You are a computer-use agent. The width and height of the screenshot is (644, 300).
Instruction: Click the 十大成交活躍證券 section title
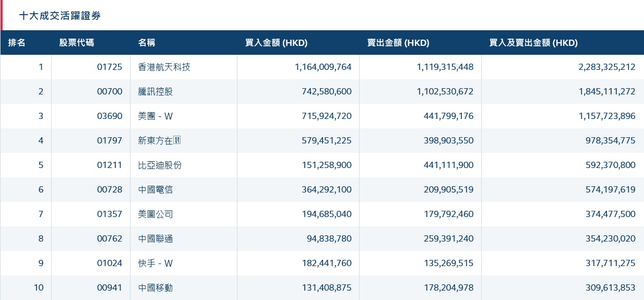pyautogui.click(x=60, y=16)
